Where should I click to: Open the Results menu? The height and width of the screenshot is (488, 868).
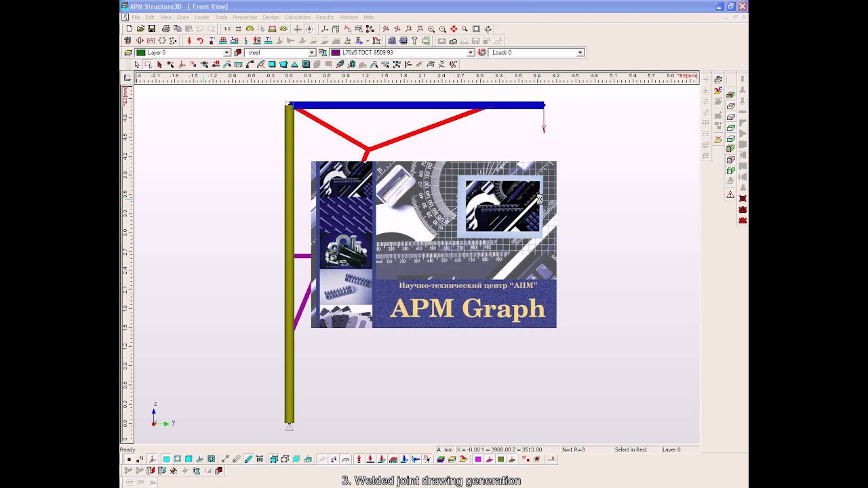[x=325, y=17]
